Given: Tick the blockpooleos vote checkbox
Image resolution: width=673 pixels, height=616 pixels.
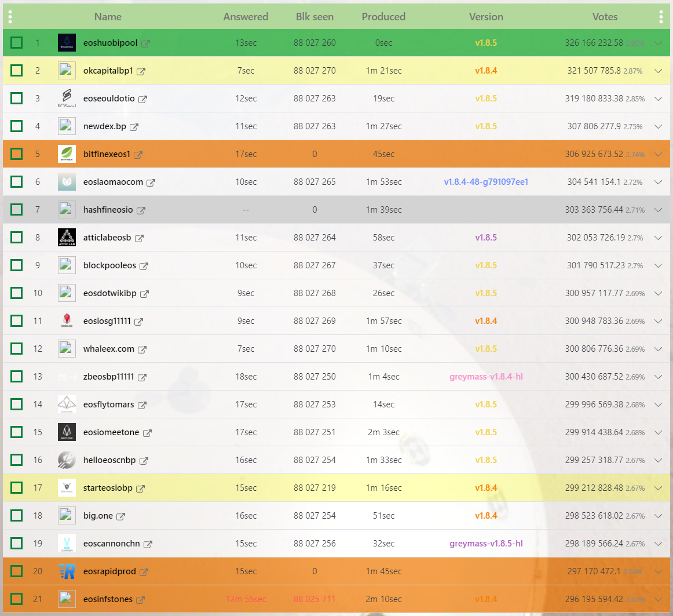Looking at the screenshot, I should tap(16, 265).
